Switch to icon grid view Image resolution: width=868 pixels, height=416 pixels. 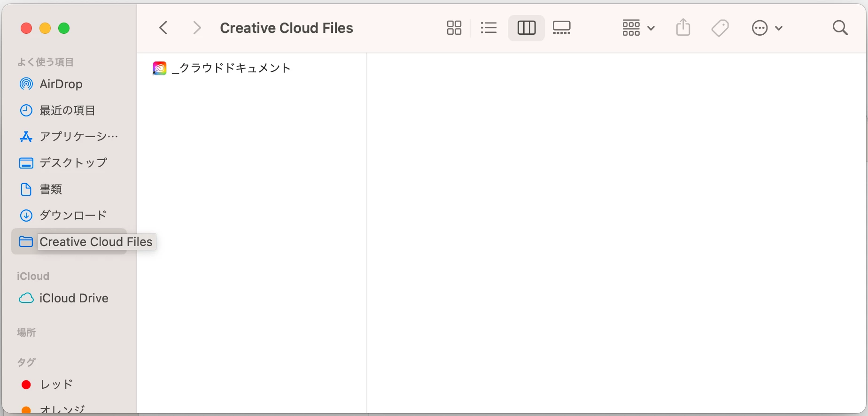point(454,28)
